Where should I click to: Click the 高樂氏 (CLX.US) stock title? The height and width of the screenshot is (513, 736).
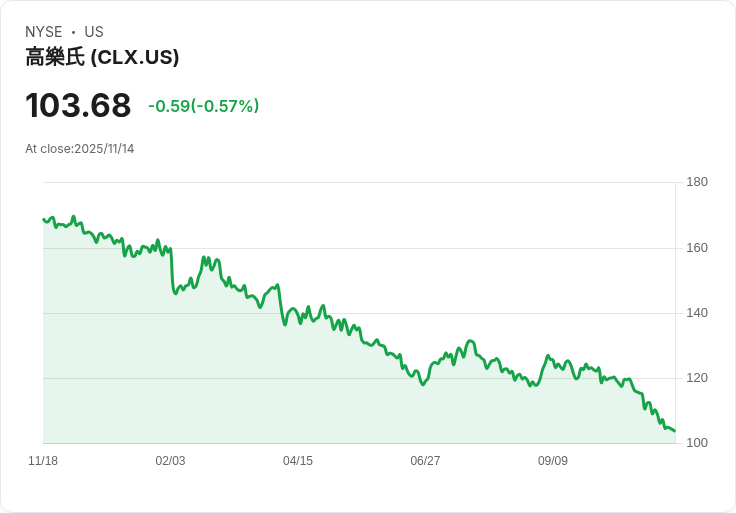(102, 57)
